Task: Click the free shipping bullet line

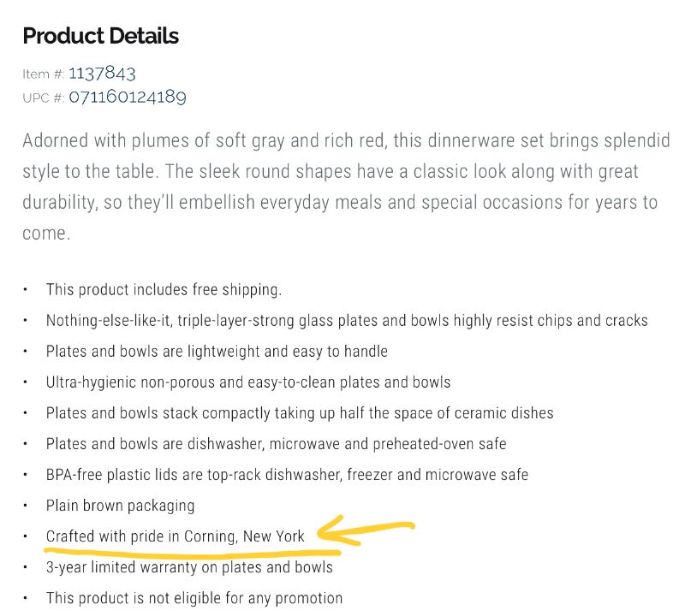Action: click(x=164, y=289)
